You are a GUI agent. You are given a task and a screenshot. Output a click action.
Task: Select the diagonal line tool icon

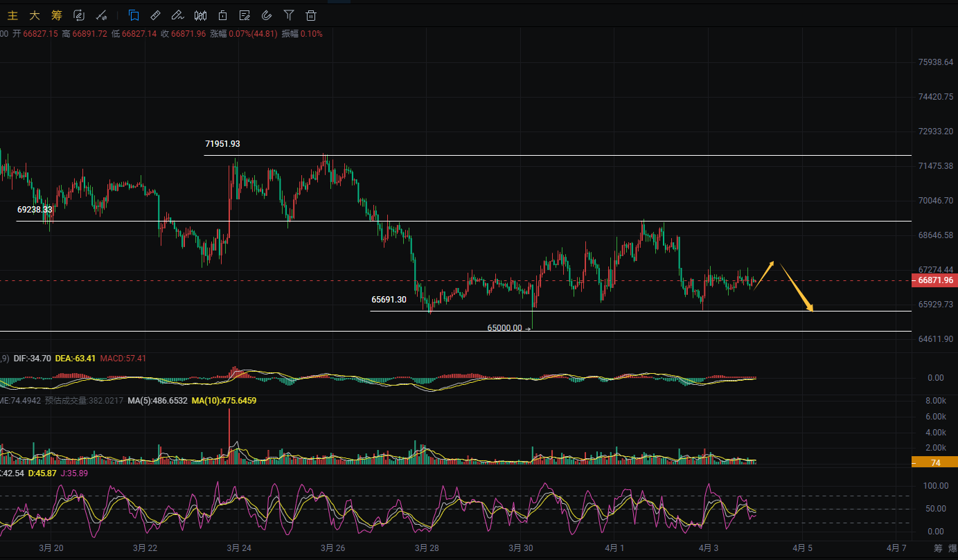tap(101, 15)
